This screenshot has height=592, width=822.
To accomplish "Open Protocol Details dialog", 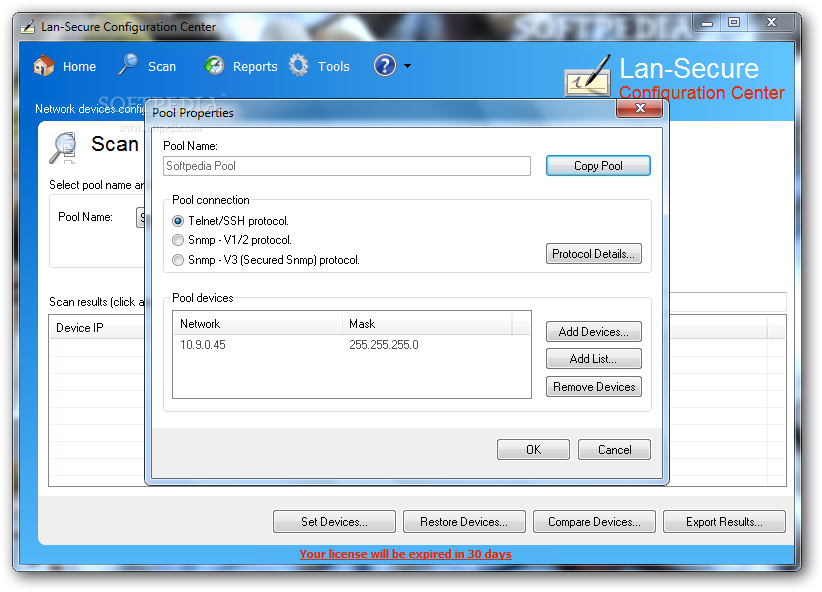I will pos(593,254).
